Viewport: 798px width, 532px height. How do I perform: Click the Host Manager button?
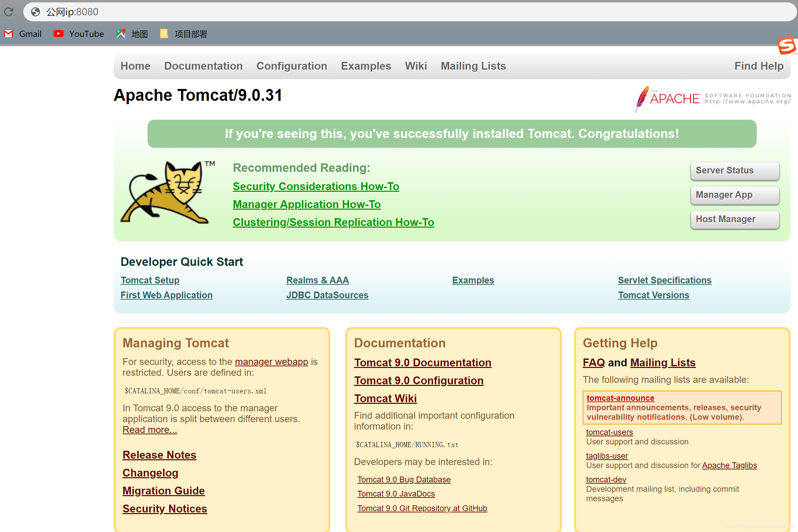pyautogui.click(x=734, y=219)
